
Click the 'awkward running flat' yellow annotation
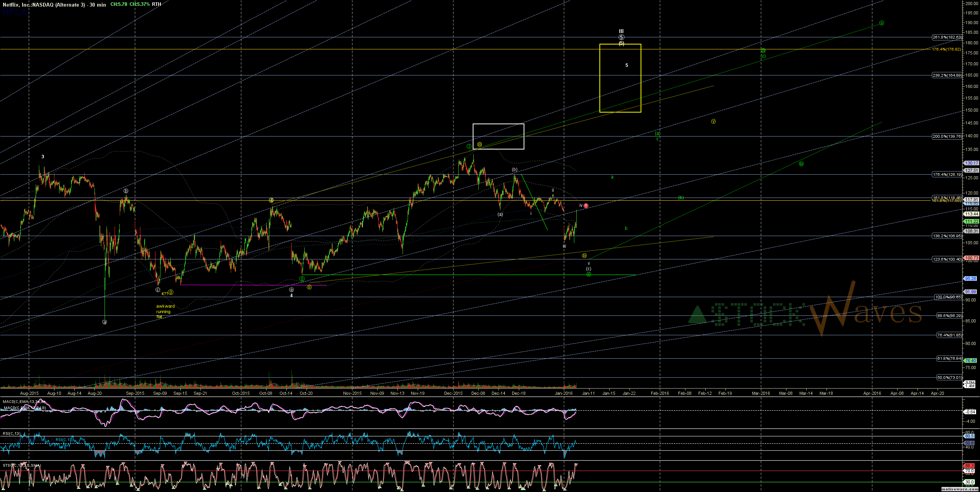point(165,312)
